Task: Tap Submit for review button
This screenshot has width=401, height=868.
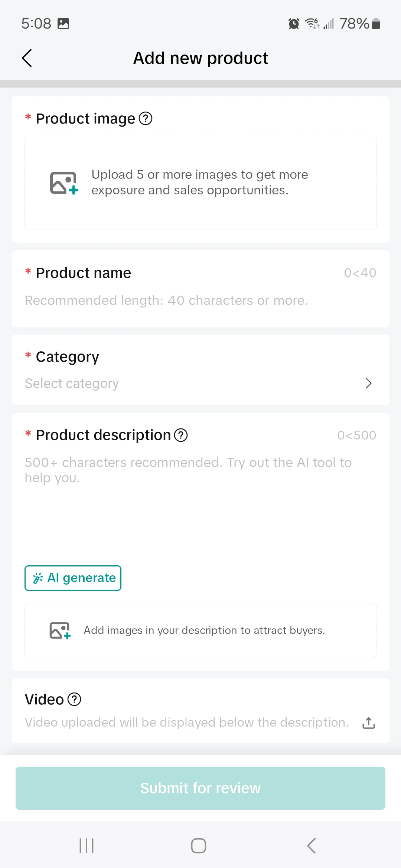Action: [x=200, y=788]
